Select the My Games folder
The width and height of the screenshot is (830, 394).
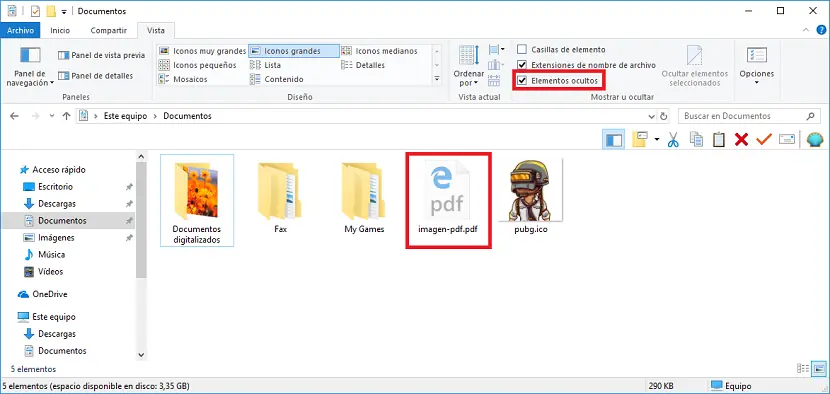coord(364,197)
